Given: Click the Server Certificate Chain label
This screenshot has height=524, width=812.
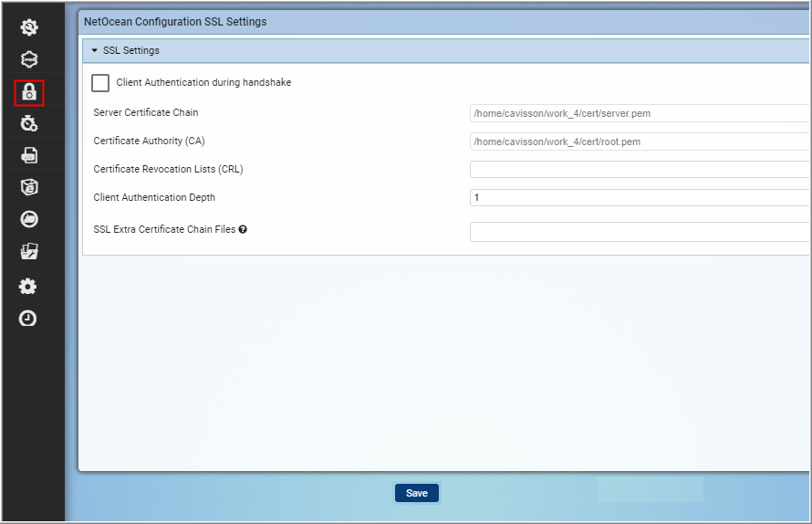Looking at the screenshot, I should tap(145, 112).
